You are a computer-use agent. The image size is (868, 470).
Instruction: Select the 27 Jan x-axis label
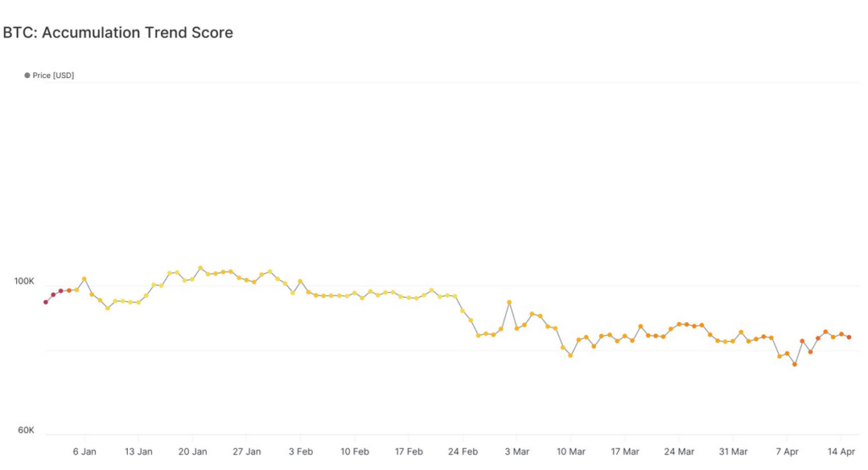click(247, 451)
